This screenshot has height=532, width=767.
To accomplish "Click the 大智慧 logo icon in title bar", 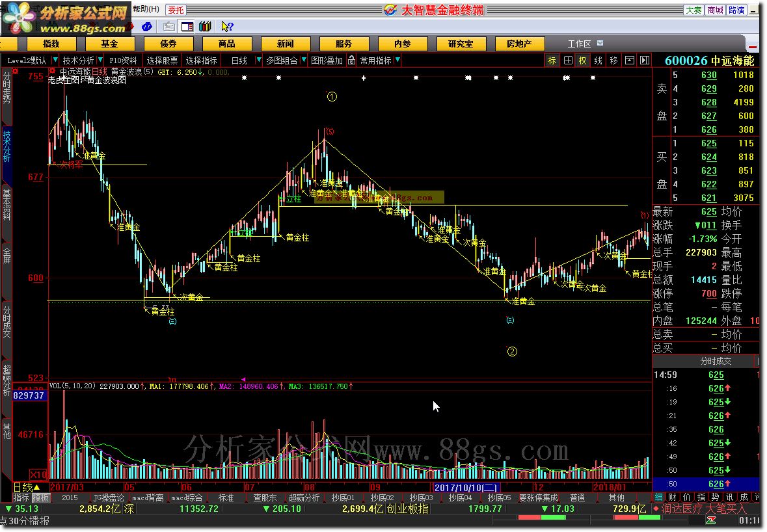I will [390, 10].
